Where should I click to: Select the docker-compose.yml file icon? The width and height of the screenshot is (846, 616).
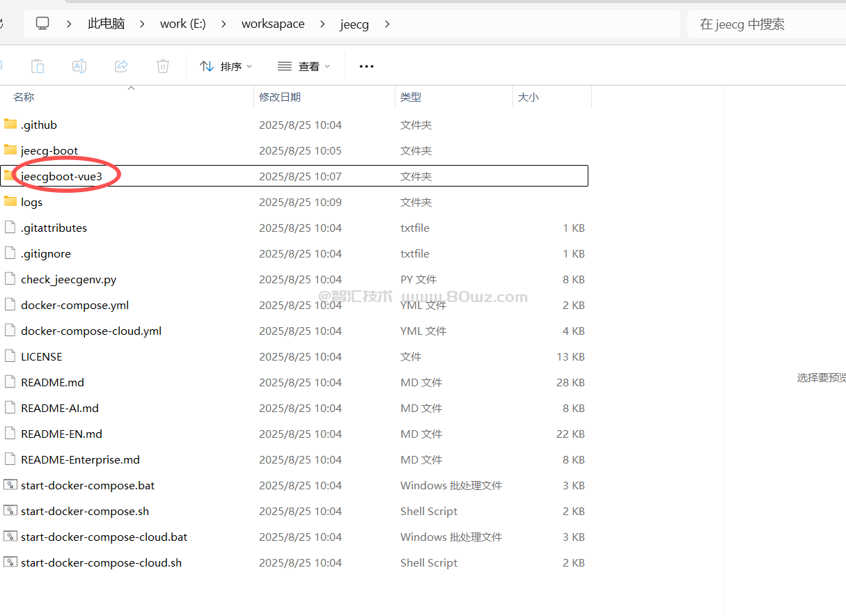tap(10, 305)
